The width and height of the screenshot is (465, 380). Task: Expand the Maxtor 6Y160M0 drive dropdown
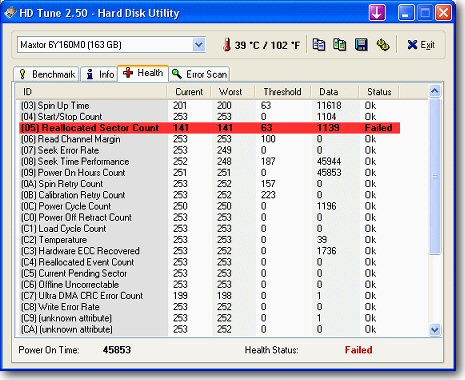pos(199,45)
